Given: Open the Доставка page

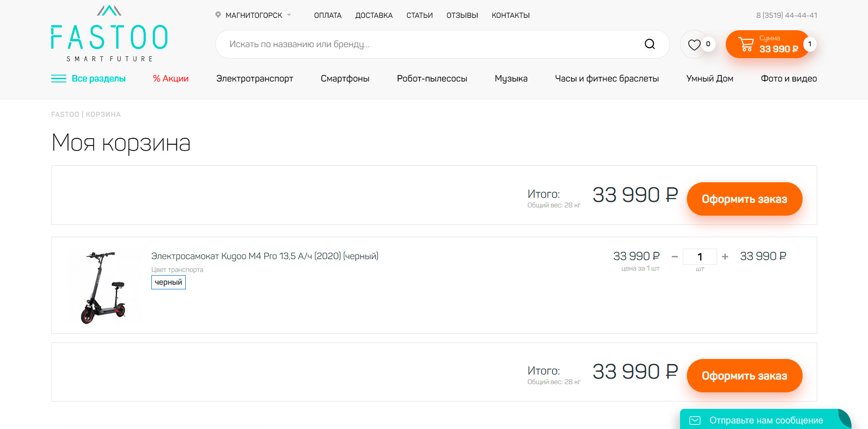Looking at the screenshot, I should [x=374, y=16].
